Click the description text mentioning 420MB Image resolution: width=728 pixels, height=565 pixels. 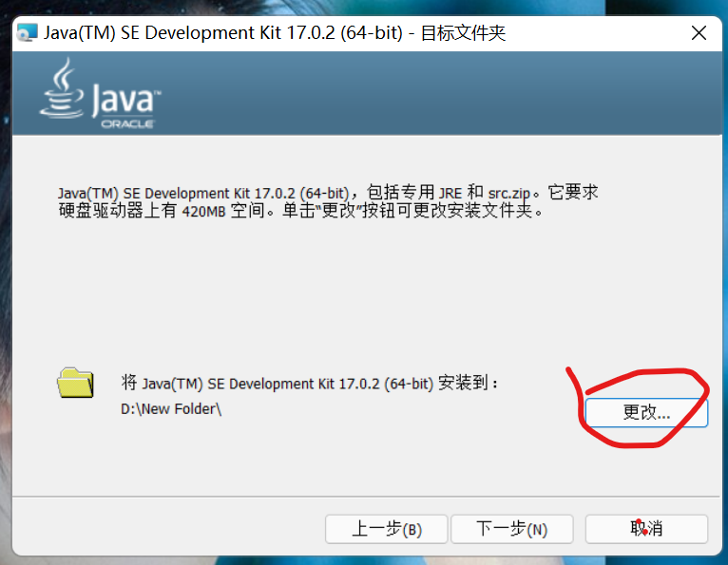click(x=328, y=201)
